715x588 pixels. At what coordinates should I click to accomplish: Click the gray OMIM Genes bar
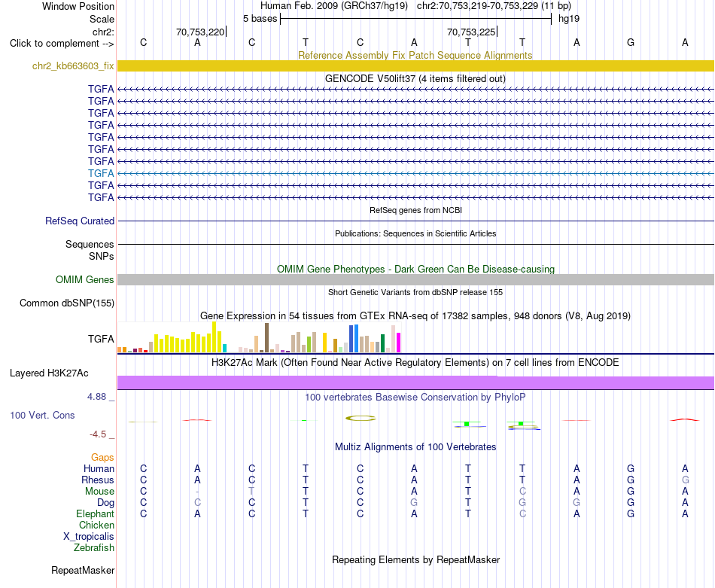click(x=415, y=279)
